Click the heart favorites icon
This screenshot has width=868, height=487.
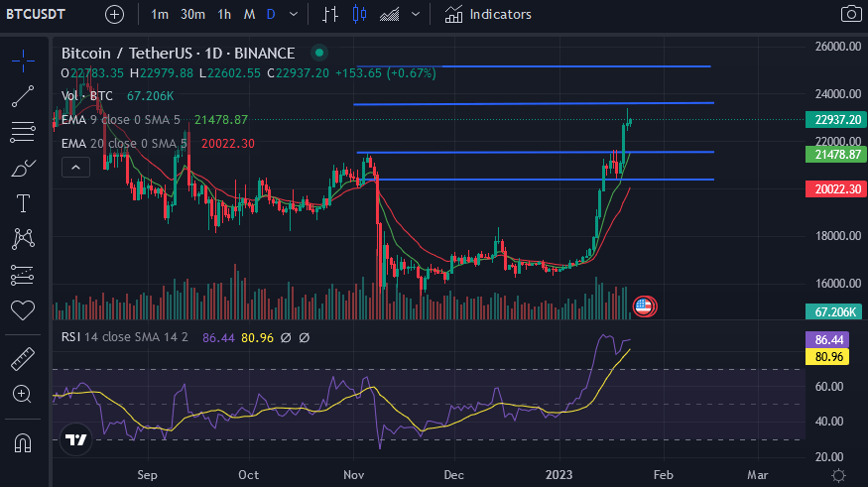pos(23,310)
